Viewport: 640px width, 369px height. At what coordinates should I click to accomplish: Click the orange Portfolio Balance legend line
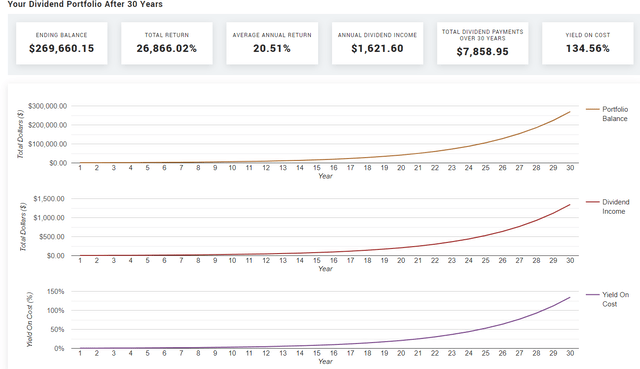[593, 109]
